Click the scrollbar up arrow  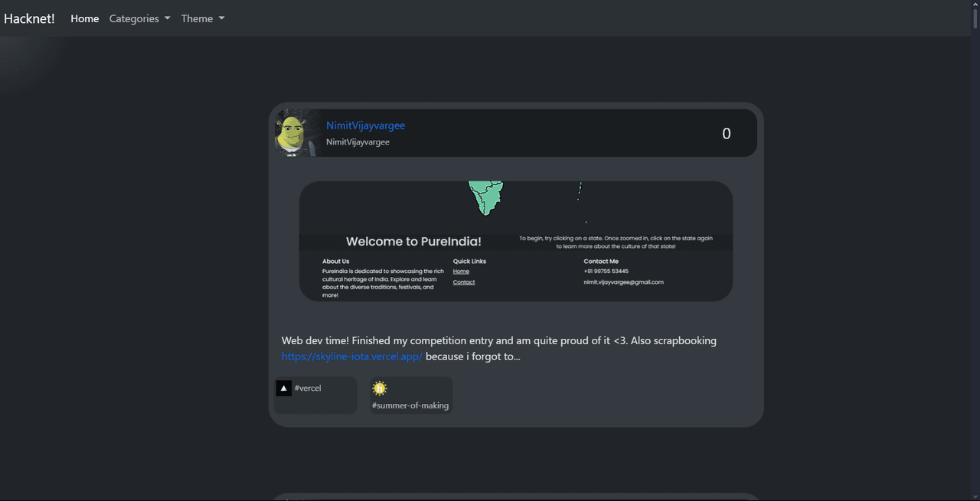[x=975, y=5]
